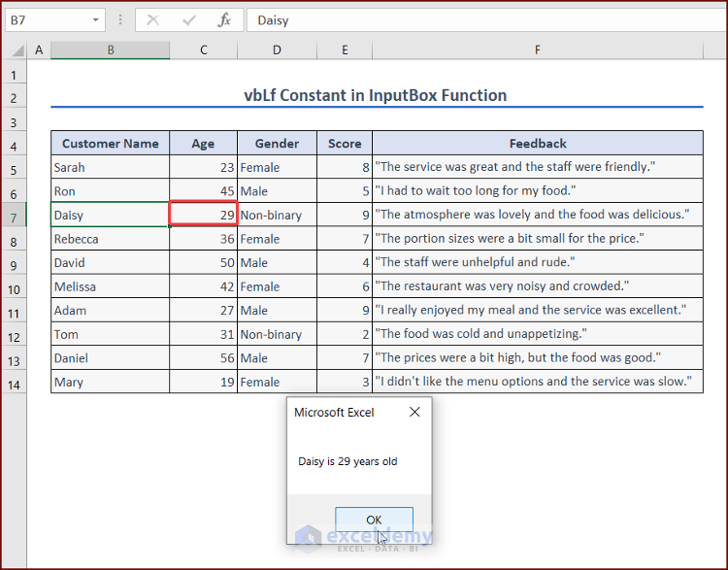Select feedback 'The food was cold and unappetizing.'
This screenshot has width=728, height=570.
coord(538,334)
